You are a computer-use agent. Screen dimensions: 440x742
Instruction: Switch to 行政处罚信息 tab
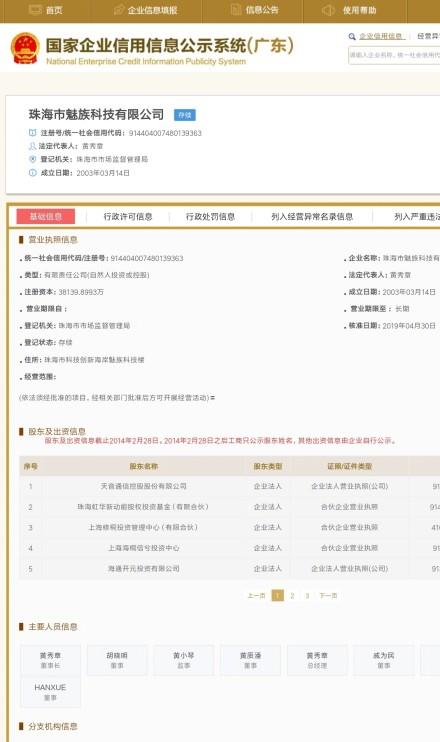point(210,217)
